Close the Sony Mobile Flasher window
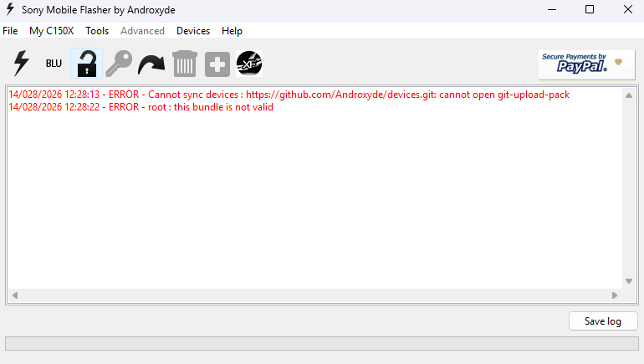This screenshot has width=644, height=364. pos(627,9)
